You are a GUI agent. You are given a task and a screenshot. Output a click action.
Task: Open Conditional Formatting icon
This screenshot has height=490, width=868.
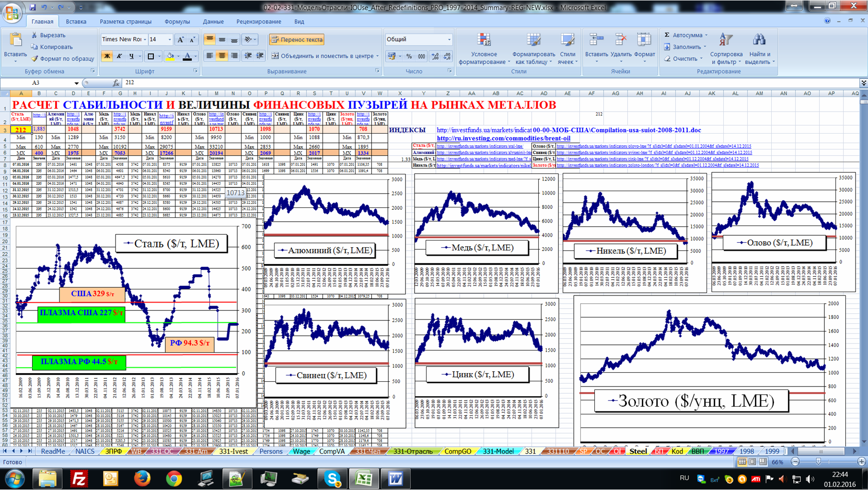(484, 40)
